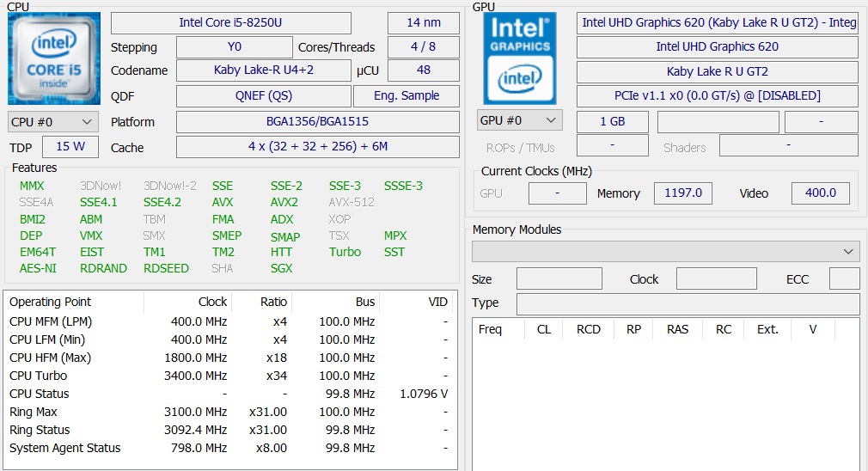The image size is (868, 471).
Task: Click the Memory clock 1197.0 value
Action: [x=683, y=193]
